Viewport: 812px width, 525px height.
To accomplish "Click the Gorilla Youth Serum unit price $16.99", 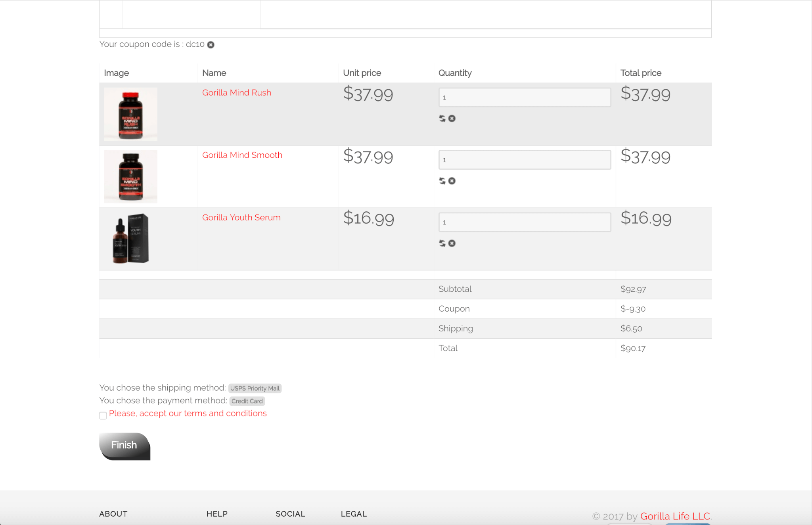I will click(x=368, y=218).
